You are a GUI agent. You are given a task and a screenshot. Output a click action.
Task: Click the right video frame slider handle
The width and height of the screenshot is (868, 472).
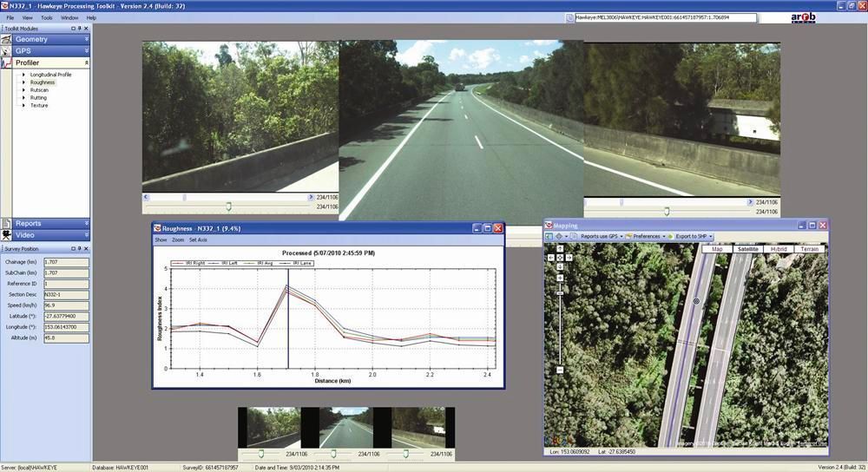tap(667, 212)
